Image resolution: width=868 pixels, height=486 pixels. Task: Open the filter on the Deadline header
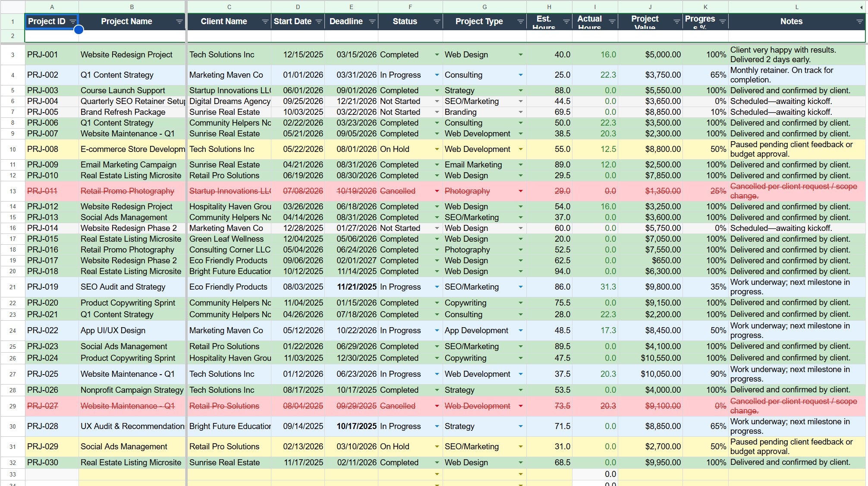pos(373,21)
